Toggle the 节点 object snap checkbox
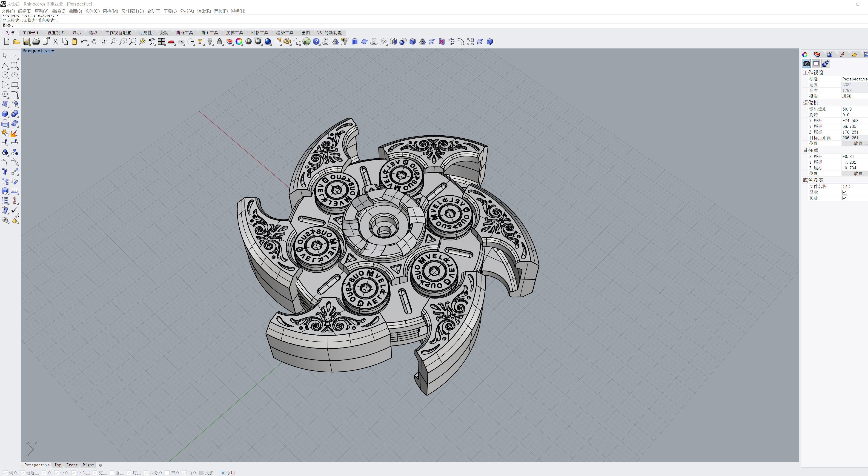Viewport: 868px width, 476px height. point(167,473)
